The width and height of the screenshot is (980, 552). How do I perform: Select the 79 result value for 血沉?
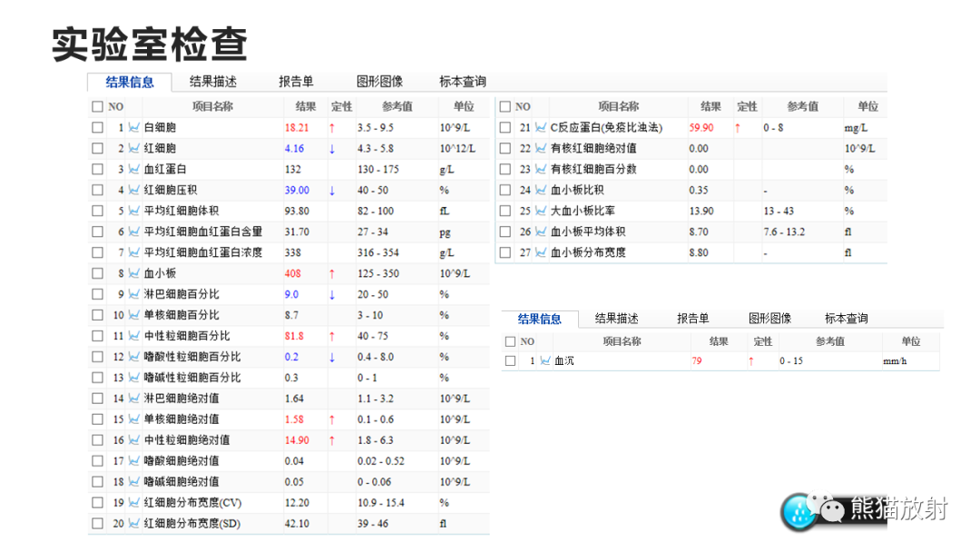click(x=697, y=360)
